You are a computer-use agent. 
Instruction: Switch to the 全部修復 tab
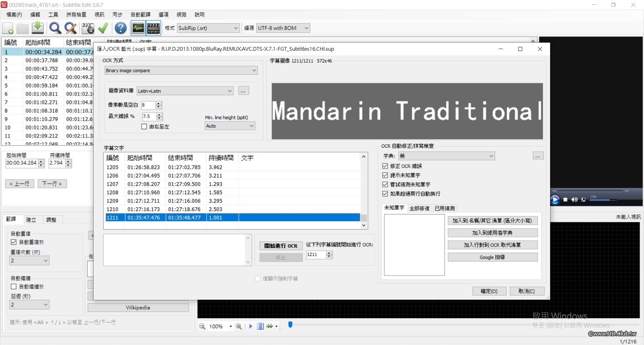pyautogui.click(x=419, y=208)
